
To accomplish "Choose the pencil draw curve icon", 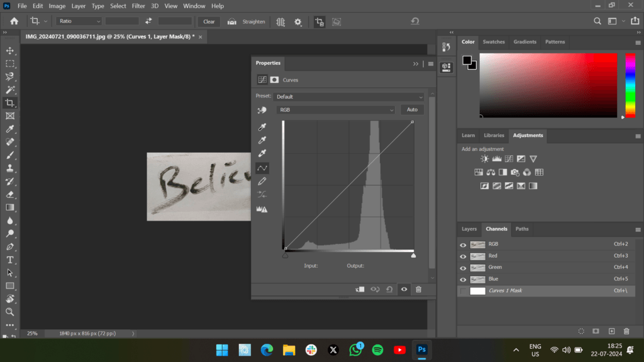I will (x=262, y=181).
